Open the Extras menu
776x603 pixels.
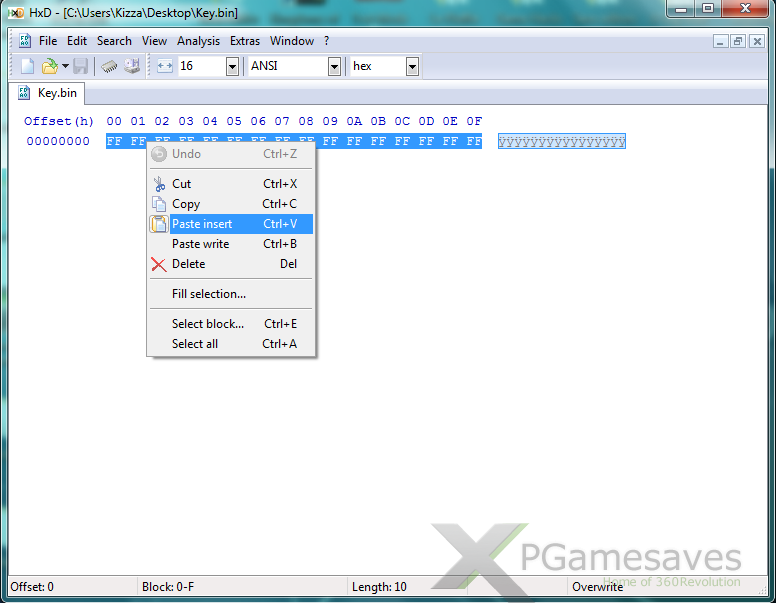coord(244,41)
